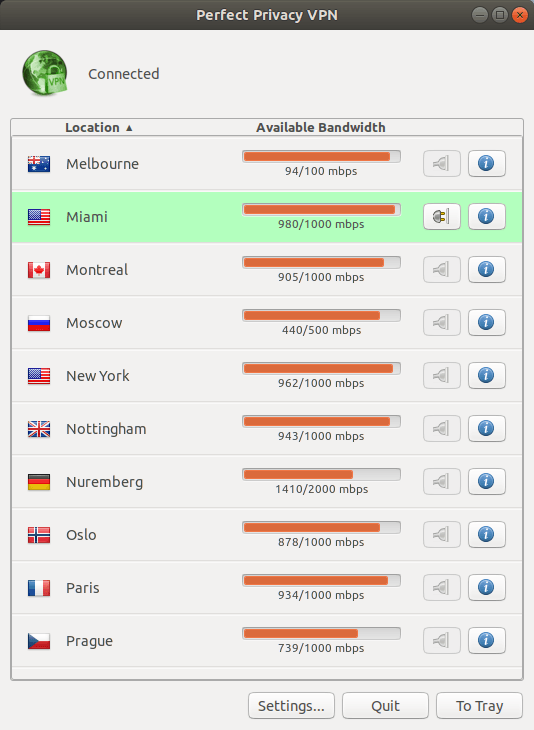This screenshot has width=534, height=730.
Task: Select the Prague location name
Action: click(x=89, y=642)
